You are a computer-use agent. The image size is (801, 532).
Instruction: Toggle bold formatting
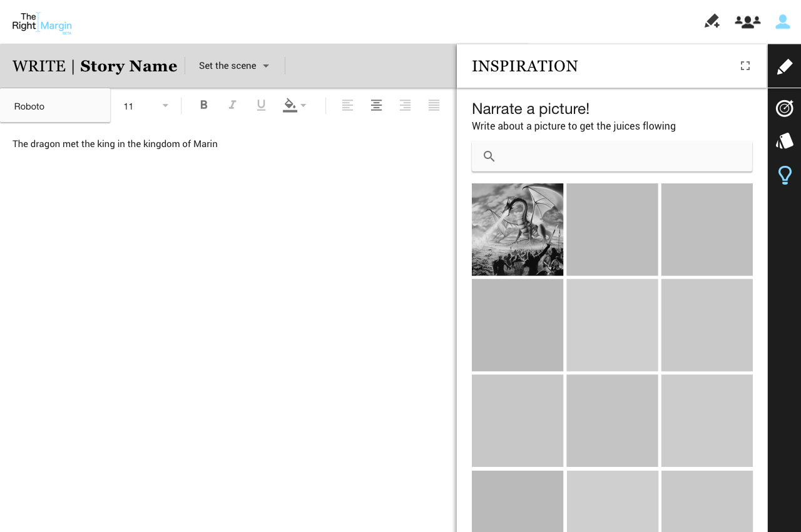pyautogui.click(x=203, y=105)
